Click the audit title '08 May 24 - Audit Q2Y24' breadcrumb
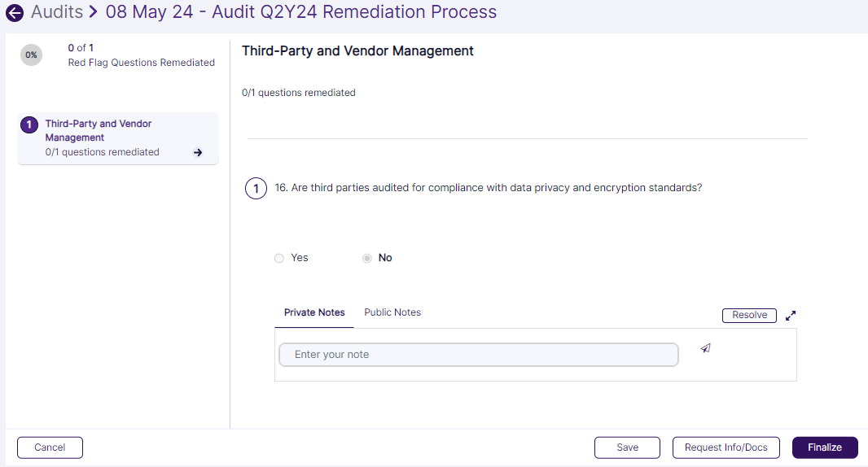Viewport: 868px width, 467px height. coord(300,12)
